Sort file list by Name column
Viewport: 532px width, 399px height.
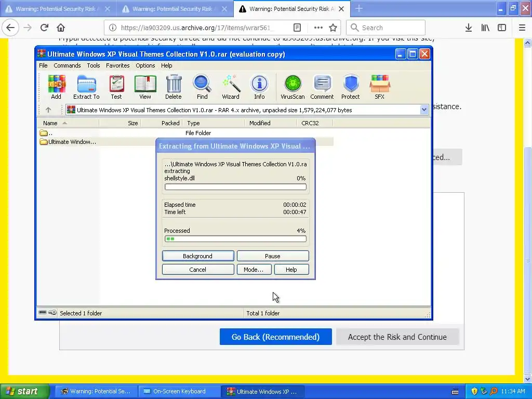point(68,123)
